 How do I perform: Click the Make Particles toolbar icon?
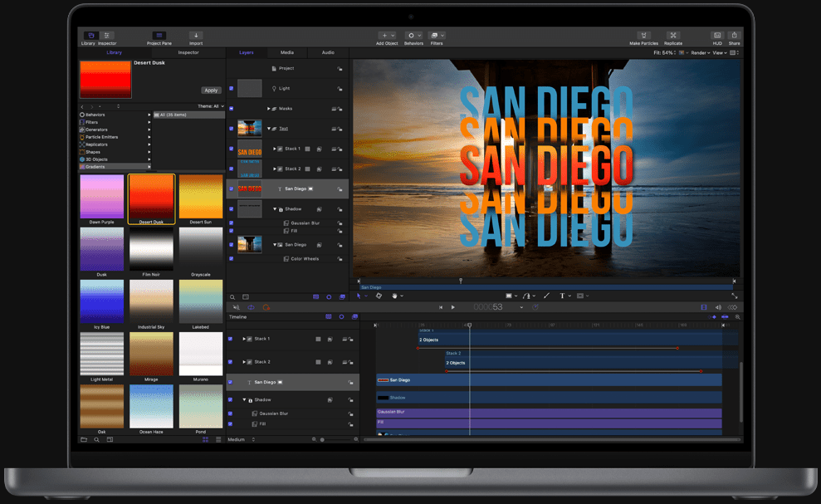click(x=643, y=36)
